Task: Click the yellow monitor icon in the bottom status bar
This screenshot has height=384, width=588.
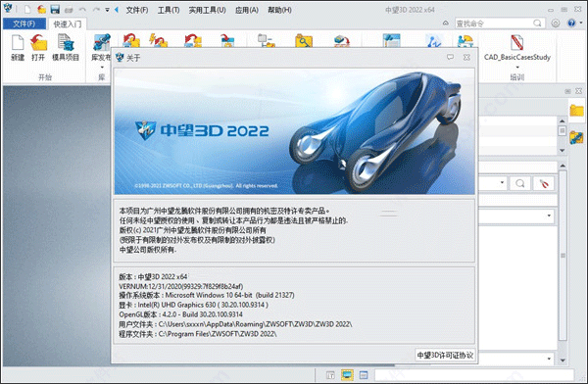Action: coord(347,375)
